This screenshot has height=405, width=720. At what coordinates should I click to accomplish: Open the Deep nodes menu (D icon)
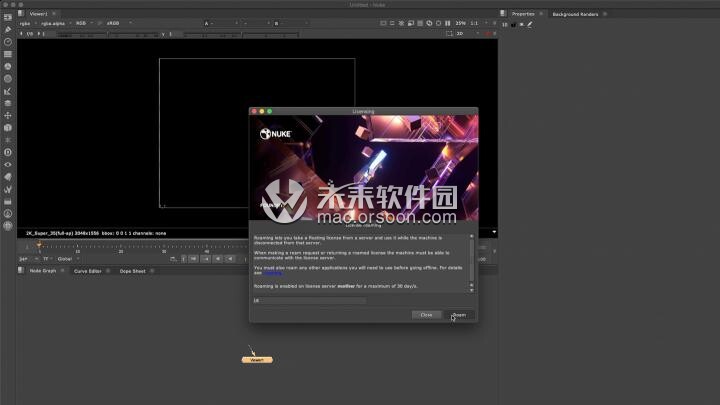(x=8, y=152)
